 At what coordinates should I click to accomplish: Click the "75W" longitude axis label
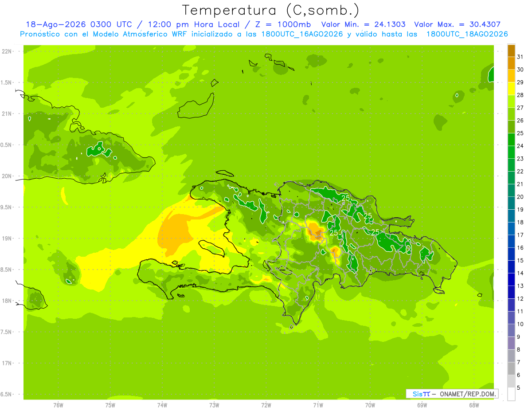tap(110, 406)
